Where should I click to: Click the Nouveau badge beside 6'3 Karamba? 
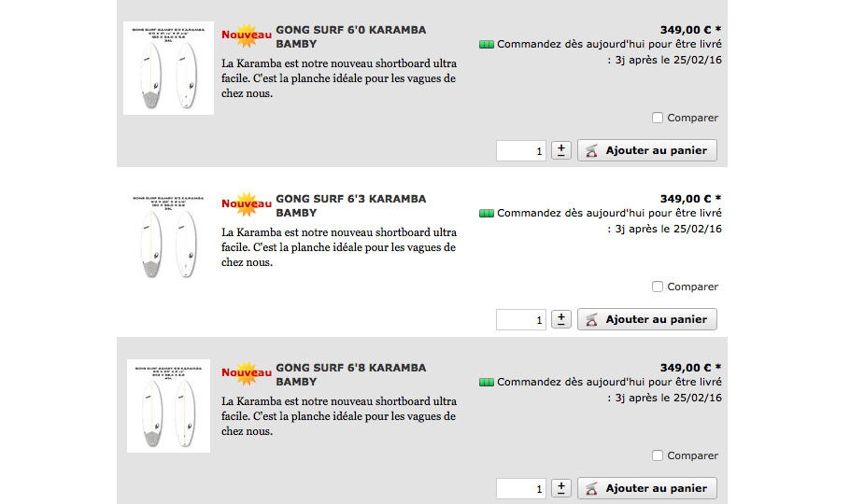[247, 204]
